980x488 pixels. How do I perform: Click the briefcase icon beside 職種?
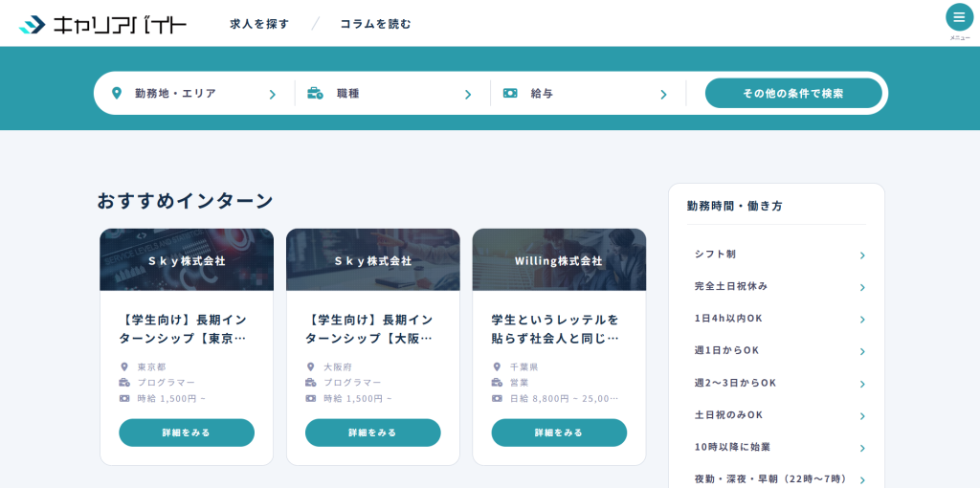(x=315, y=94)
